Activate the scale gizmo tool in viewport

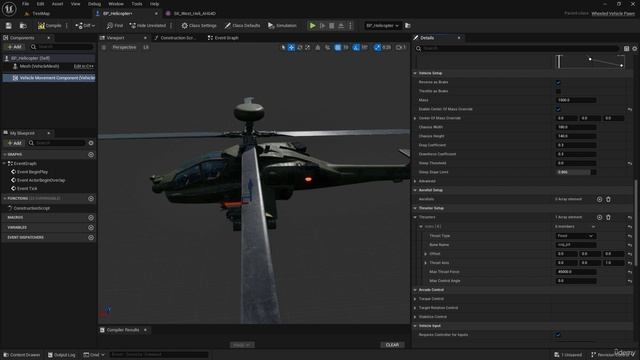point(307,47)
